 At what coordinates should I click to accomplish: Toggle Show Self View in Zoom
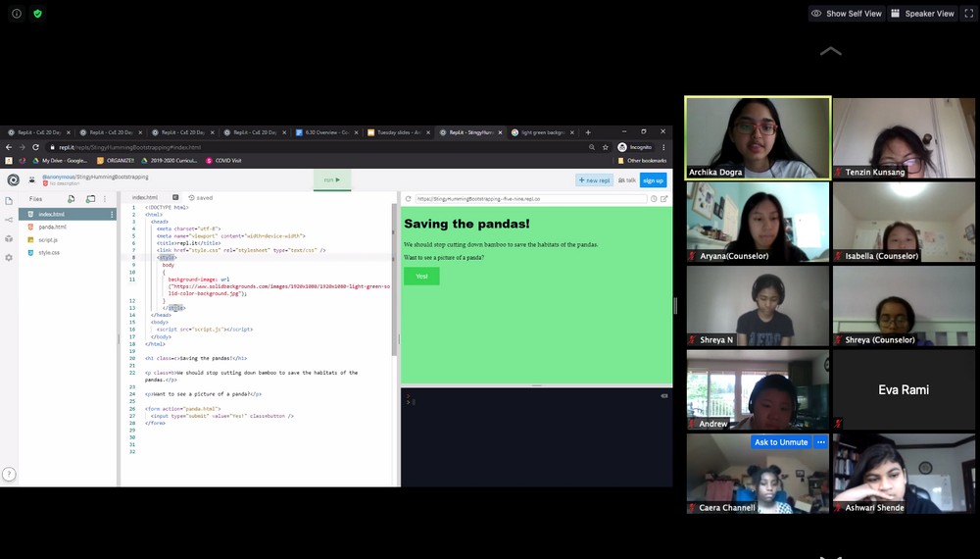[x=846, y=14]
